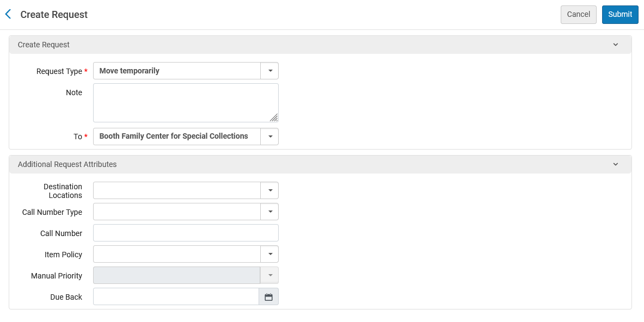
Task: Open the Request Type dropdown arrow
Action: tap(270, 71)
